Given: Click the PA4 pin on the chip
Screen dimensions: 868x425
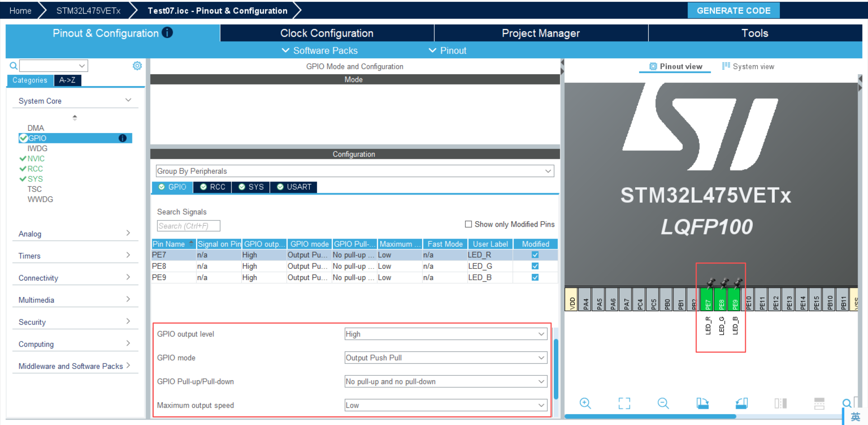Looking at the screenshot, I should coord(585,299).
